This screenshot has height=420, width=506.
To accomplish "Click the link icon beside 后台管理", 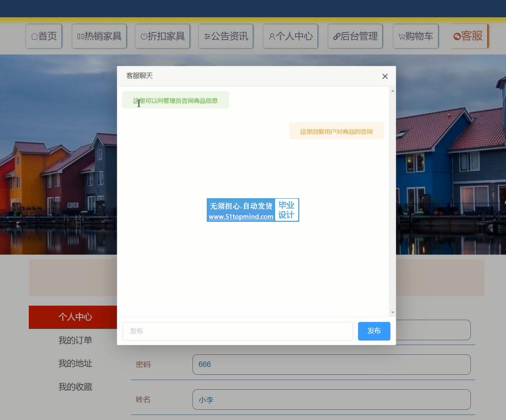I will (336, 37).
